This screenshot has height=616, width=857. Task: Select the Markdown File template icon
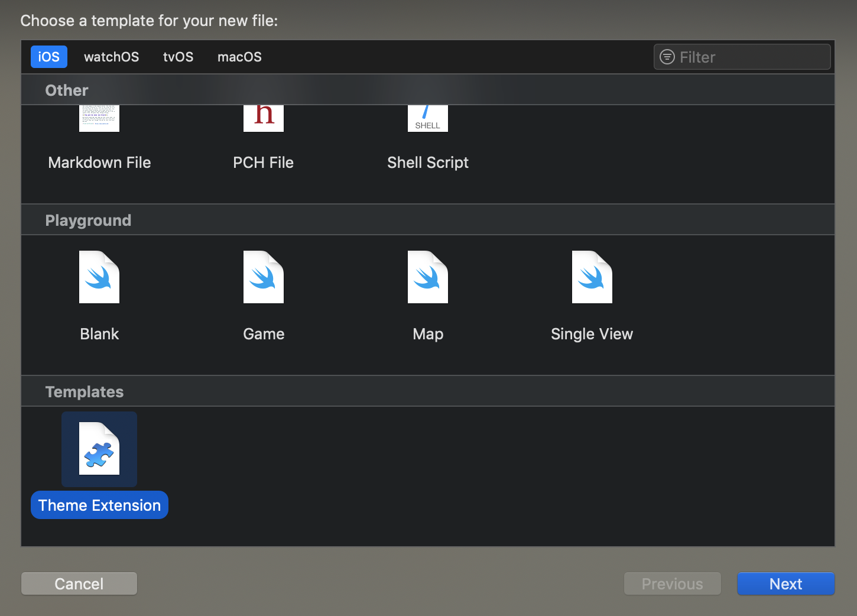(x=99, y=118)
